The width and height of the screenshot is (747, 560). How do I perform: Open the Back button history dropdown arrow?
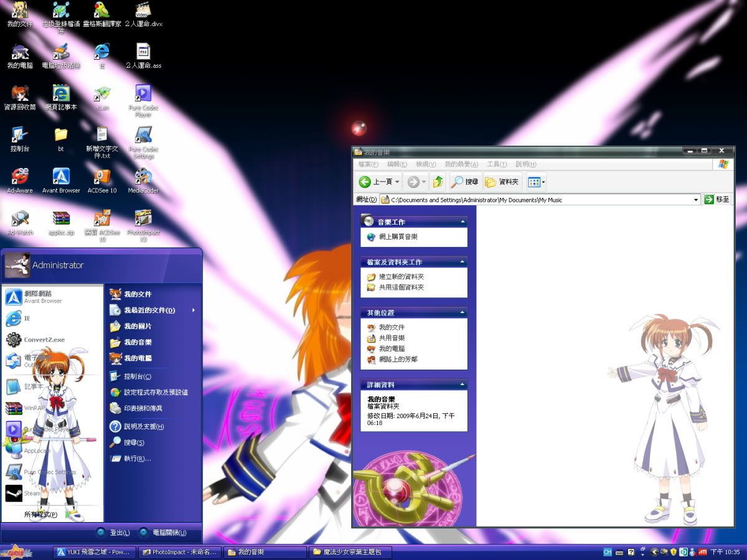[397, 182]
